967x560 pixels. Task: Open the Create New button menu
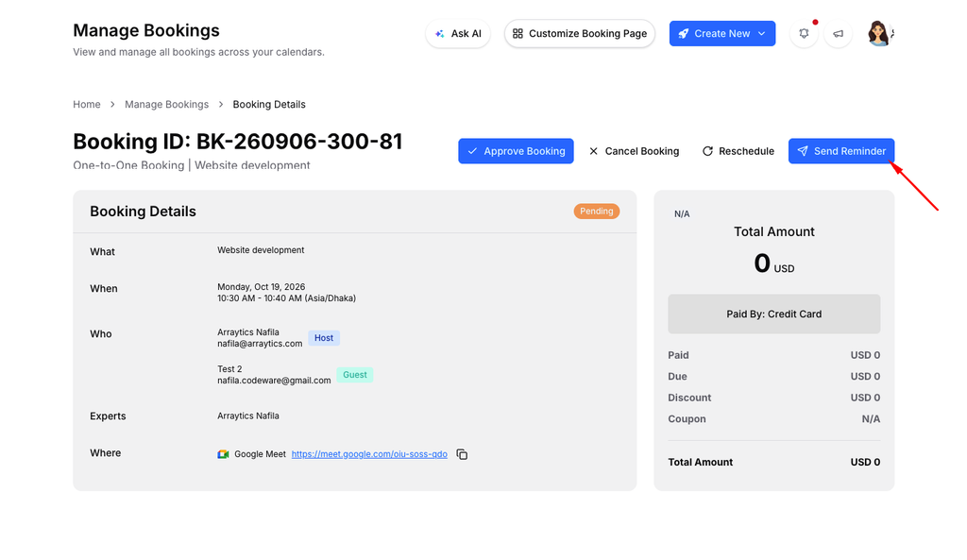coord(722,34)
